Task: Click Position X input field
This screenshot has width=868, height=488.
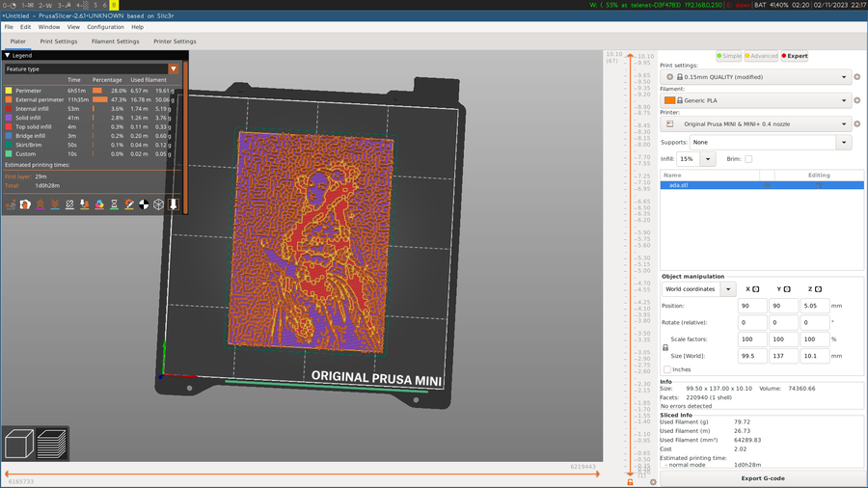Action: tap(752, 306)
